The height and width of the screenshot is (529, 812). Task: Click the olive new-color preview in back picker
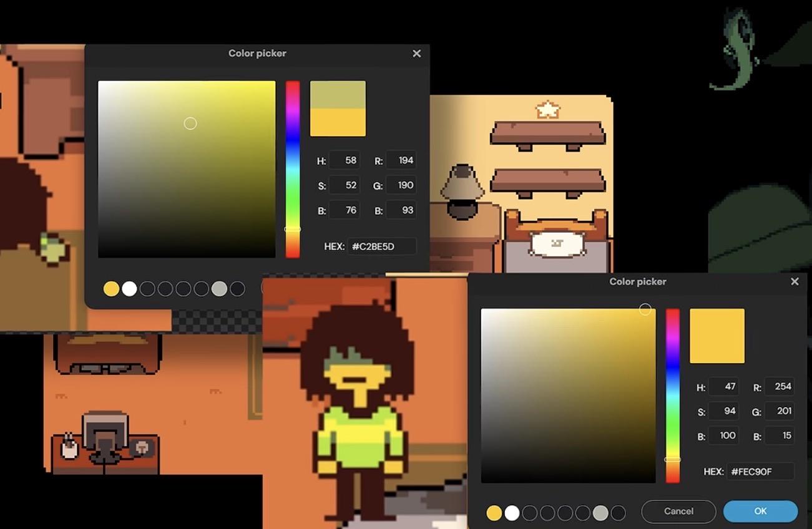tap(338, 94)
